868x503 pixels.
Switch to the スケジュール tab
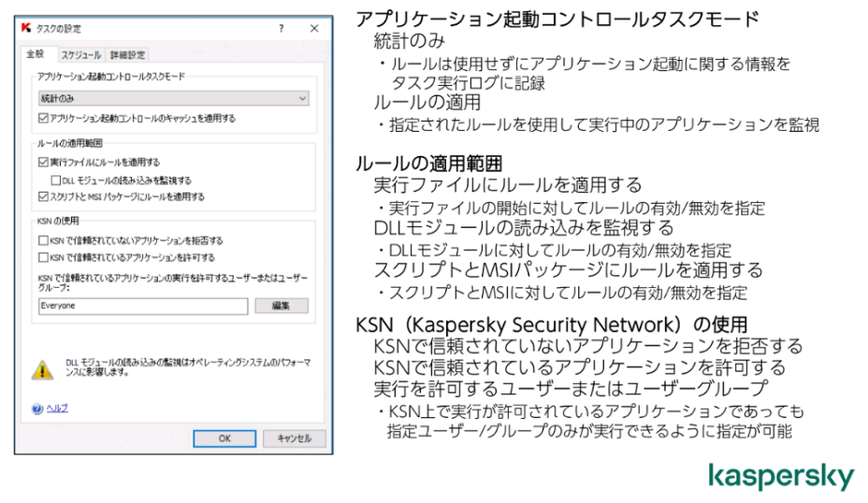80,55
